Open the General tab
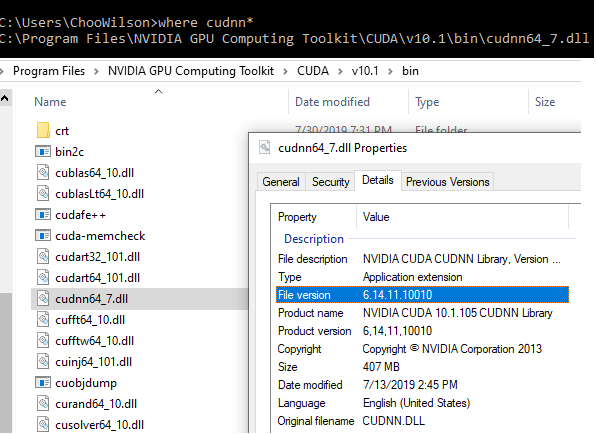The image size is (596, 434). click(281, 182)
